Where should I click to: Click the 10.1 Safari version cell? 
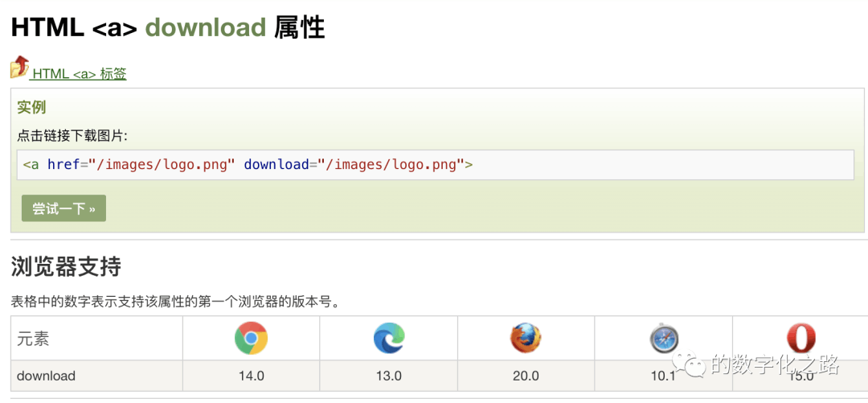pos(664,376)
